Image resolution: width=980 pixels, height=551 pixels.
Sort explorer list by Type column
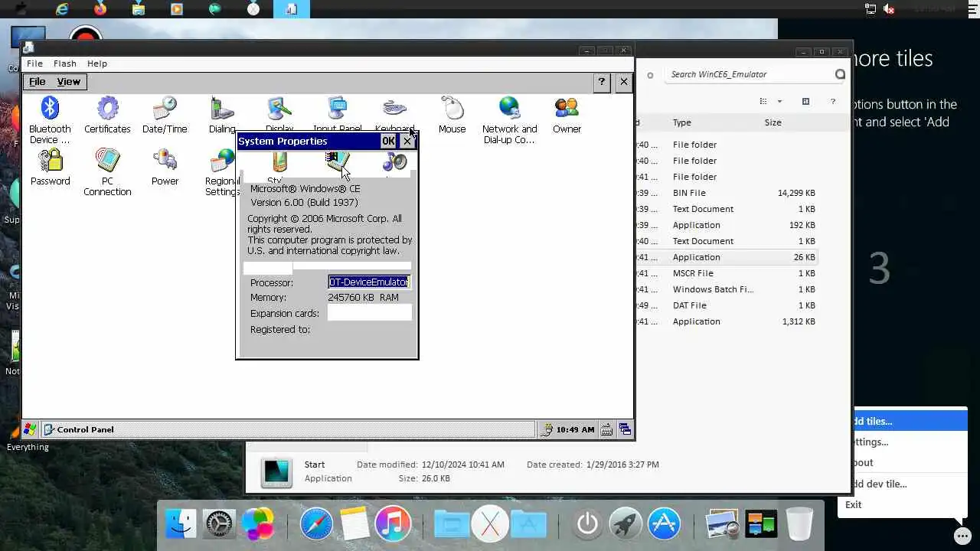tap(681, 122)
